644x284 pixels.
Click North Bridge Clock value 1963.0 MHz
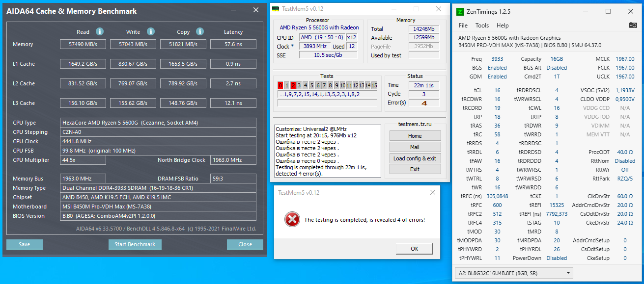coord(233,160)
